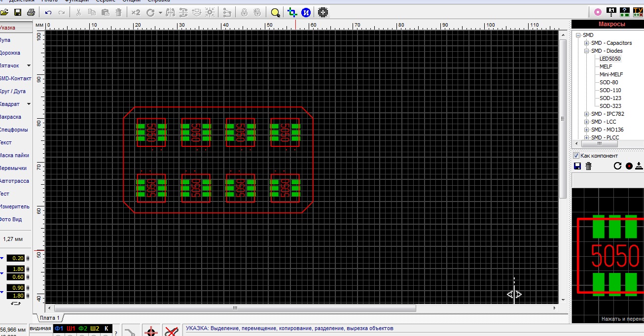This screenshot has width=644, height=336.
Task: Select SOD-123 in macros tree
Action: pos(610,98)
